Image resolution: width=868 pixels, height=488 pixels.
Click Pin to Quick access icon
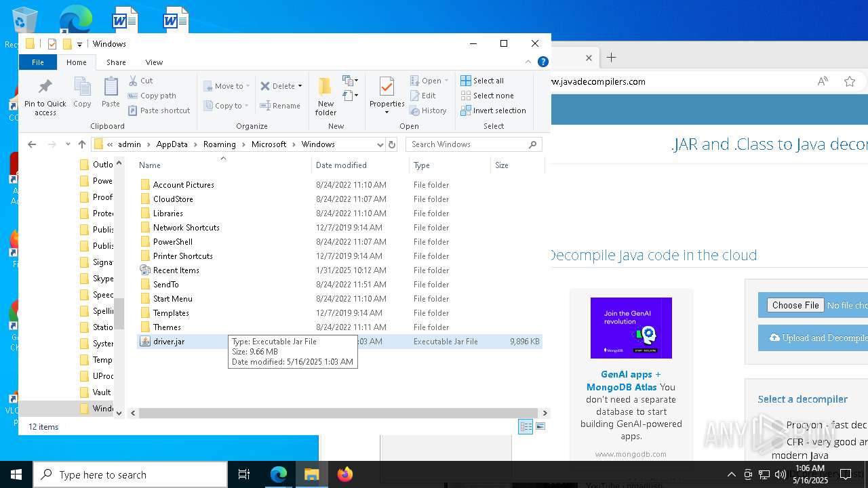(x=45, y=86)
